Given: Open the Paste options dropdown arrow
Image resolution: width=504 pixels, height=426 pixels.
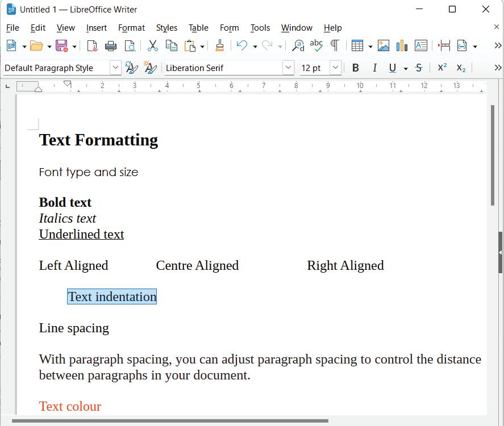Looking at the screenshot, I should [202, 47].
